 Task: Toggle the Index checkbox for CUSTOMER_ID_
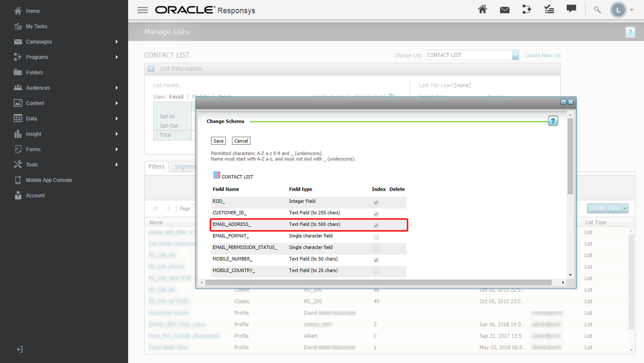376,214
